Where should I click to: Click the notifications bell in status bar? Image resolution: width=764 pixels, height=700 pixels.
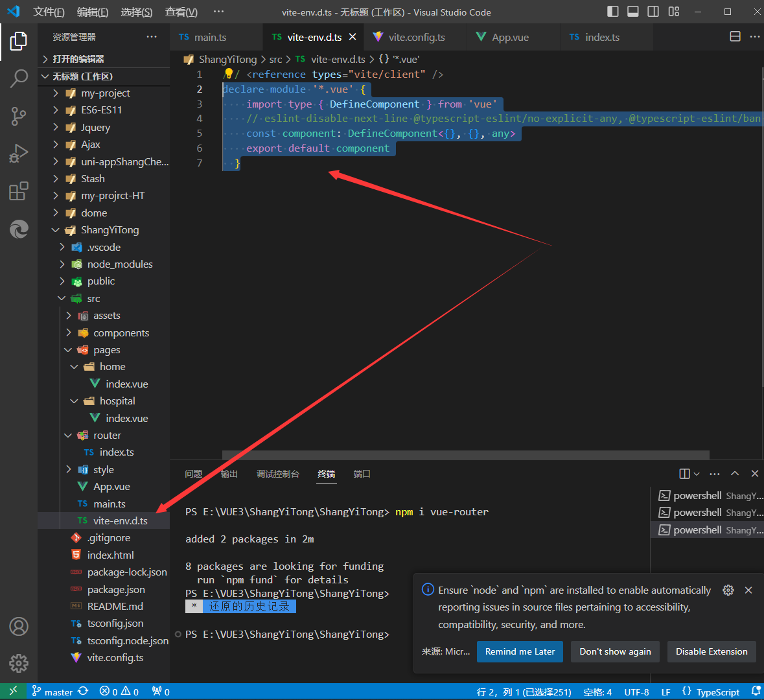pos(756,692)
